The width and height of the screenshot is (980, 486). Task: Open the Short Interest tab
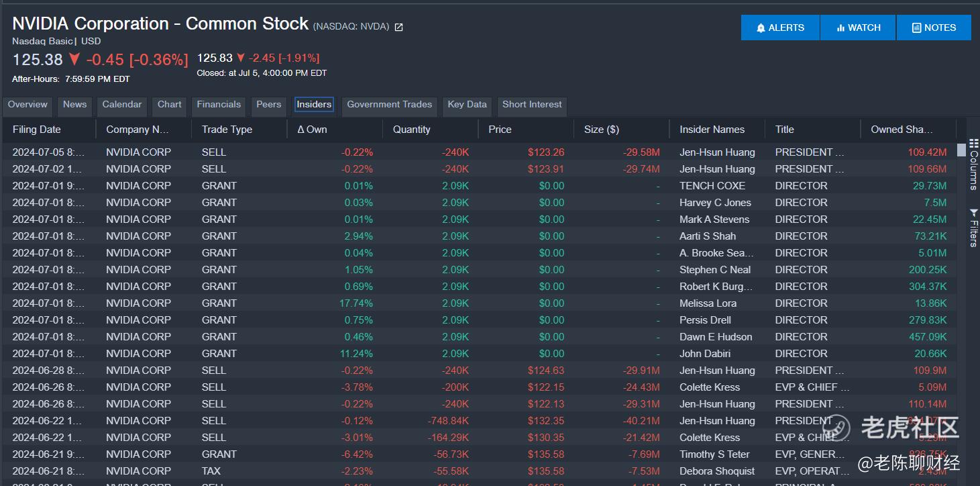(533, 105)
